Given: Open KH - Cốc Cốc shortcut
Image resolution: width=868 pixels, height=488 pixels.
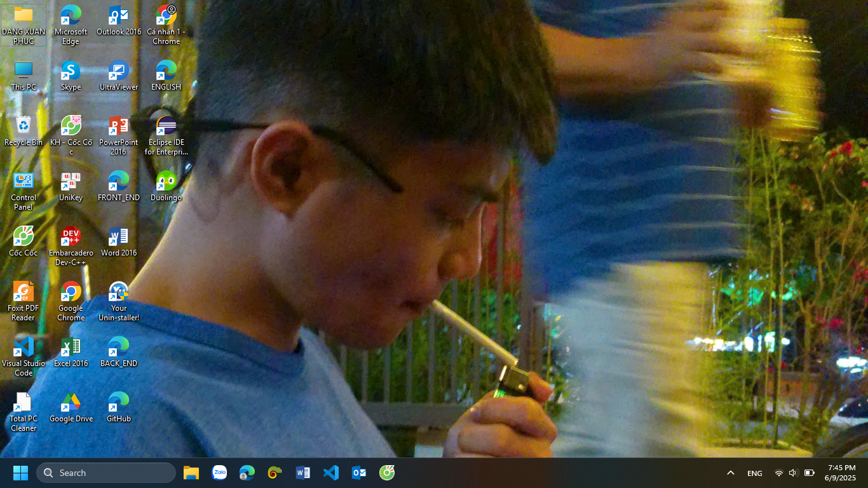Looking at the screenshot, I should (71, 136).
